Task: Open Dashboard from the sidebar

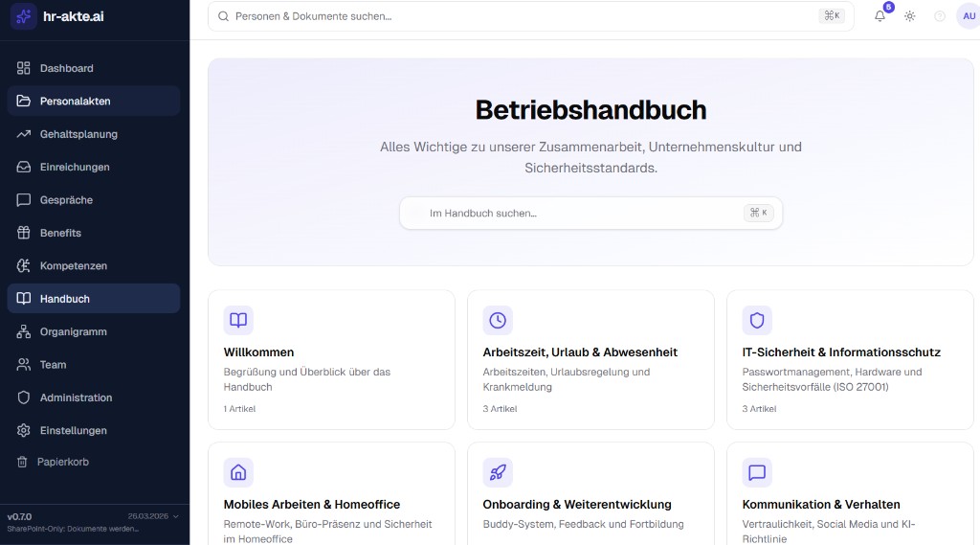Action: tap(66, 68)
